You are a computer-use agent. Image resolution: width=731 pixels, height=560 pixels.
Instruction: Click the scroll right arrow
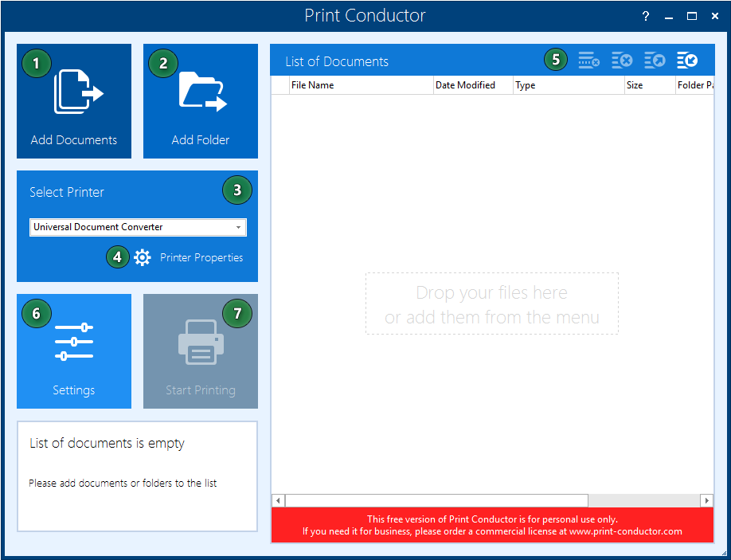click(x=707, y=501)
